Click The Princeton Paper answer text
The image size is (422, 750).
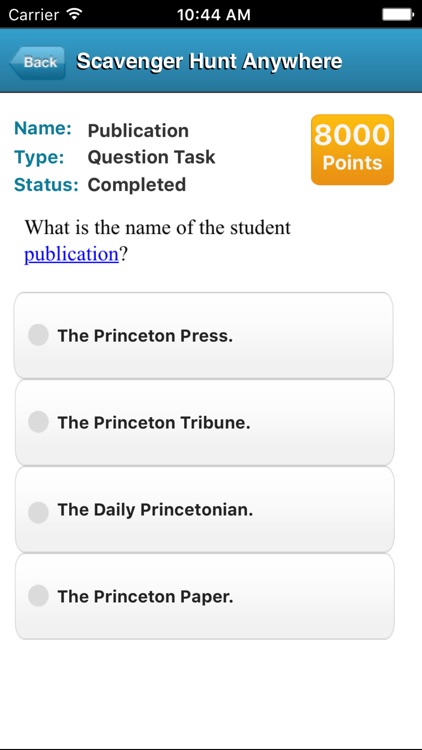145,596
